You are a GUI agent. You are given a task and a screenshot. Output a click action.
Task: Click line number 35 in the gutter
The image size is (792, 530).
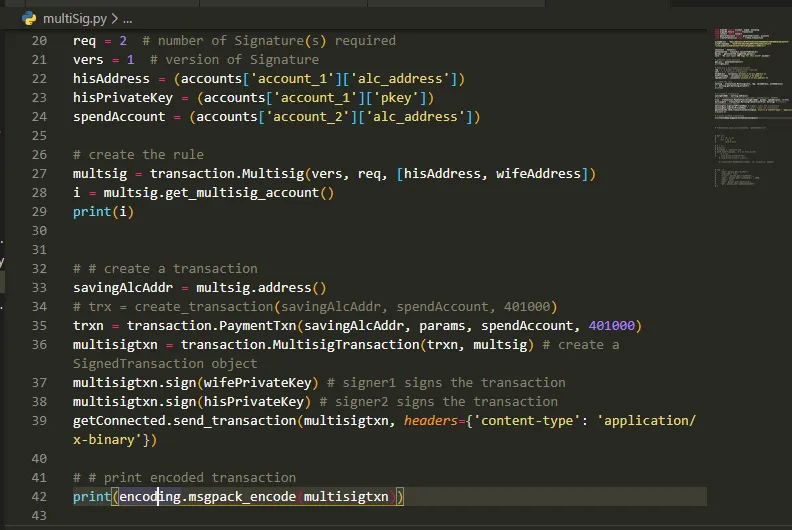pos(39,326)
